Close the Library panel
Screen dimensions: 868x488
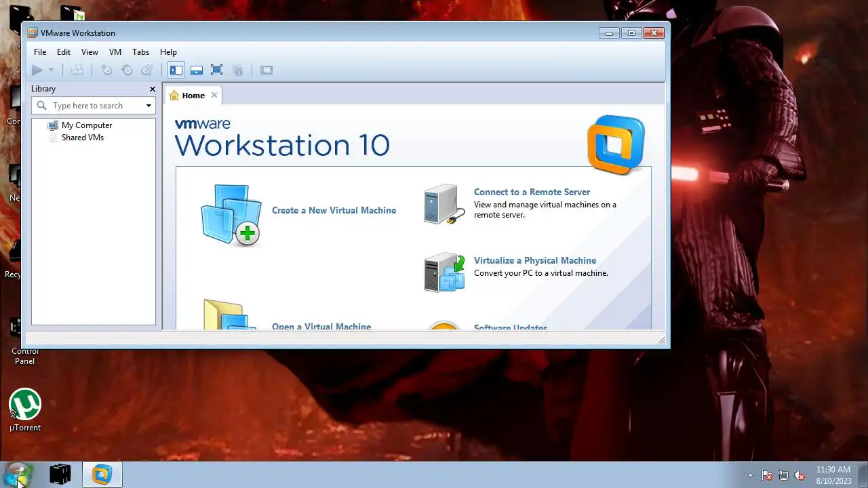click(x=153, y=89)
